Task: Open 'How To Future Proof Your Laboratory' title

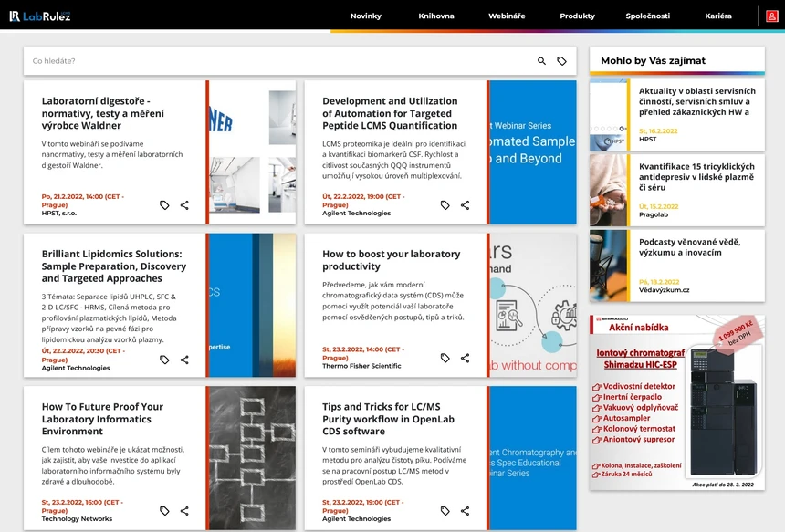Action: (x=102, y=419)
